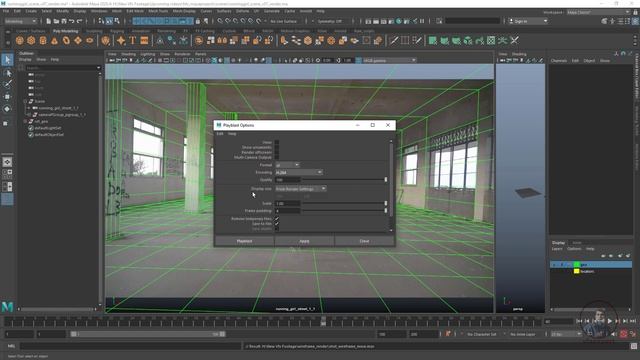This screenshot has height=360, width=640.
Task: Click the Redo icon in status line
Action: (x=80, y=21)
